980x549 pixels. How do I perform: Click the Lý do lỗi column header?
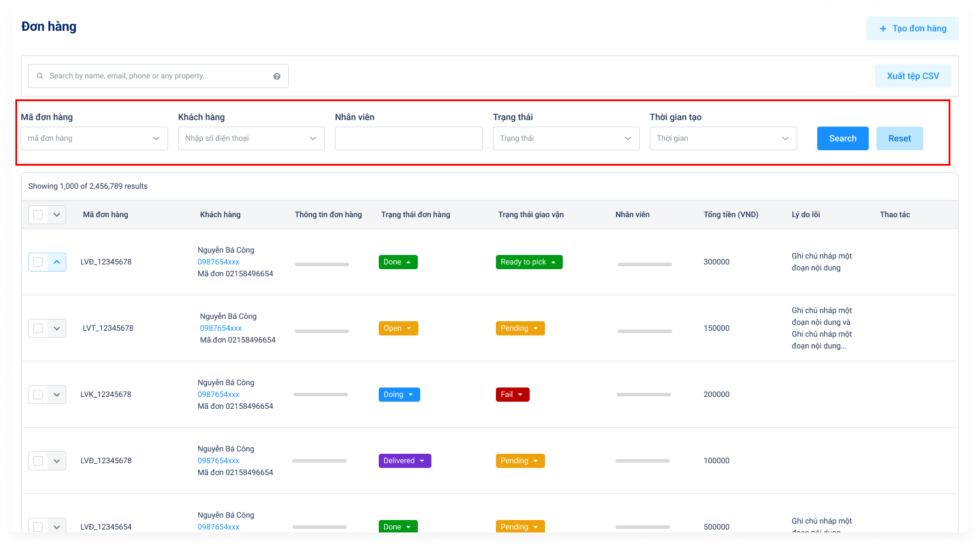point(806,215)
